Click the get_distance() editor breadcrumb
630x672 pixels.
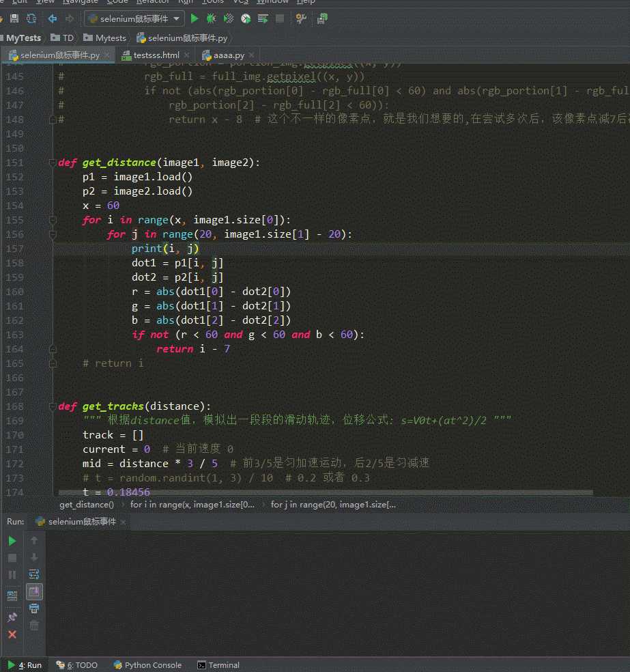click(87, 505)
